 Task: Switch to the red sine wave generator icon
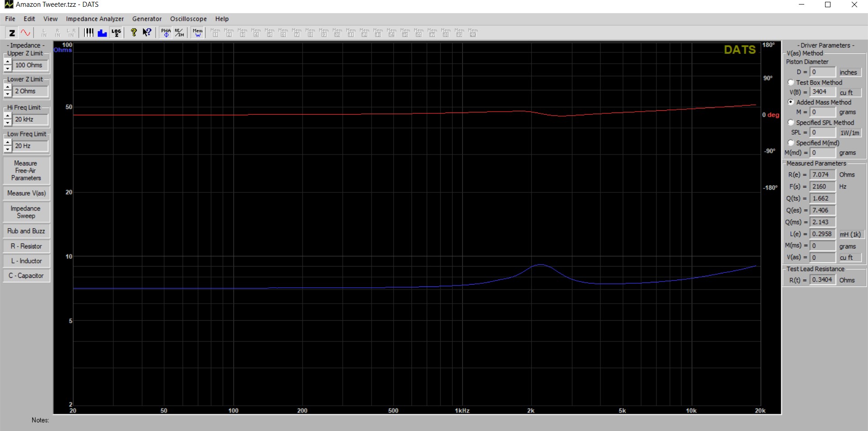coord(26,33)
